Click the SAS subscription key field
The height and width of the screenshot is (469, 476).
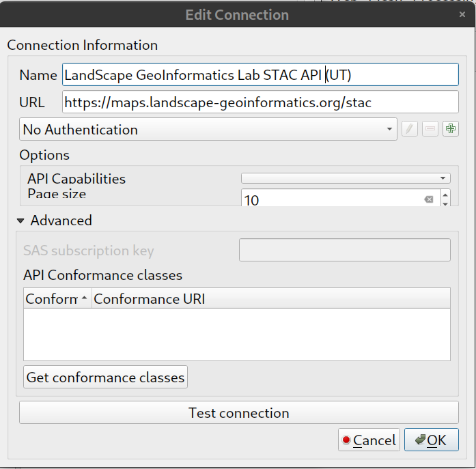tap(345, 250)
